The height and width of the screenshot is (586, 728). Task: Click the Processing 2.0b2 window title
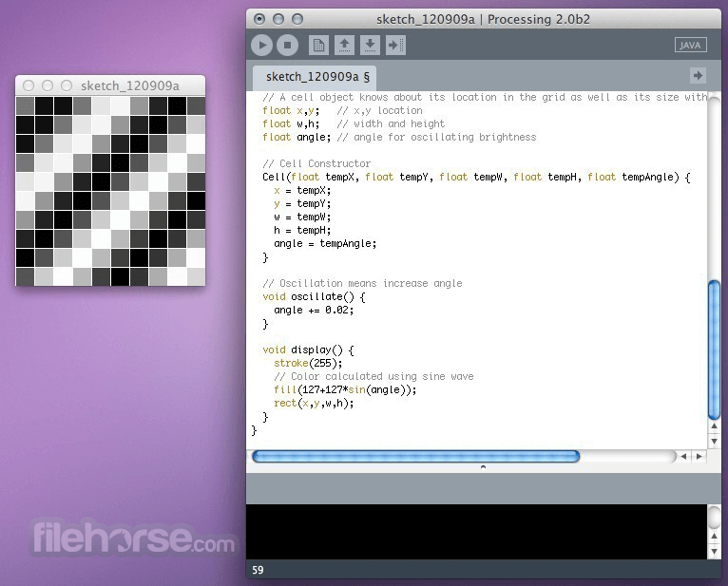483,20
